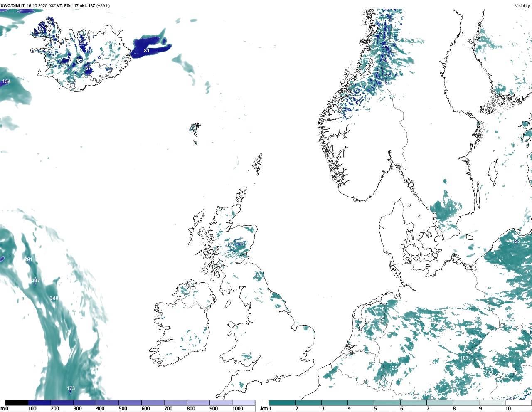Pick the 7–8 km pale teal swatch
The height and width of the screenshot is (412, 532).
440,403
